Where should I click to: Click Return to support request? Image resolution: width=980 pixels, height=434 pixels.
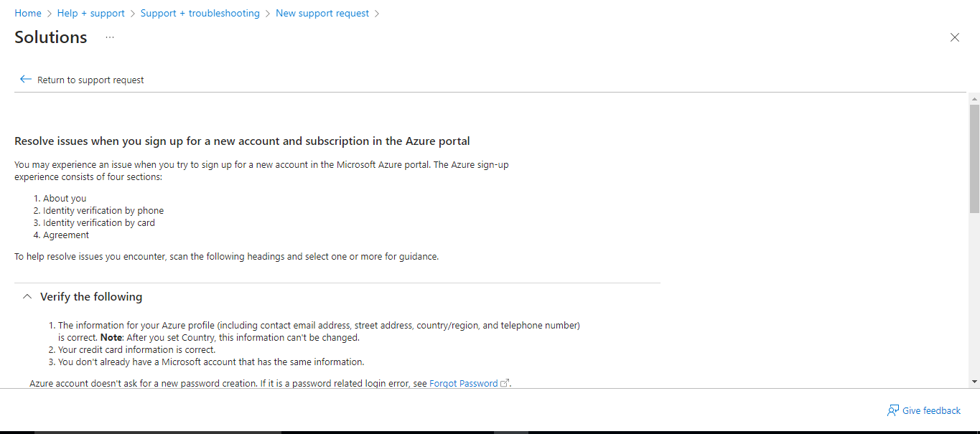tap(90, 80)
